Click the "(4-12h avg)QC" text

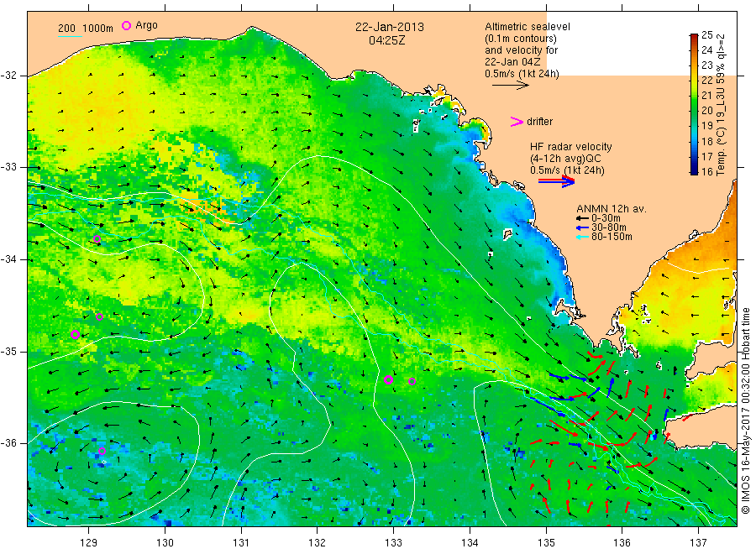pos(565,159)
